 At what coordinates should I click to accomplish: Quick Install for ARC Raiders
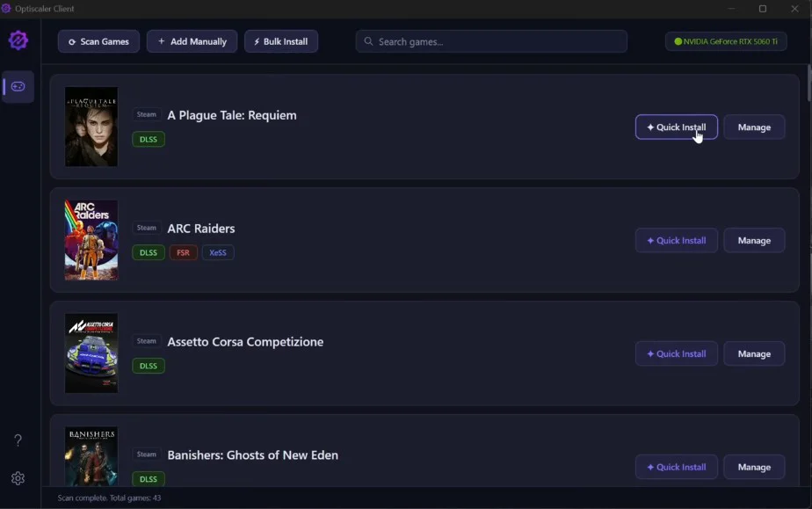click(x=676, y=241)
